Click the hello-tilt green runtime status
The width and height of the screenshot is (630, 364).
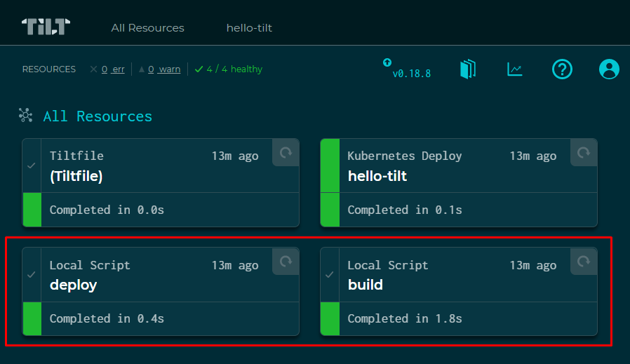(330, 166)
